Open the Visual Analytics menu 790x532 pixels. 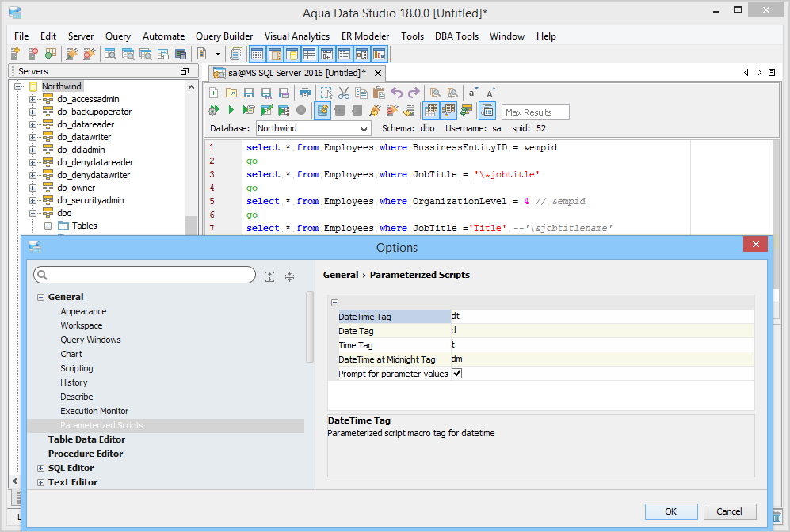[297, 36]
